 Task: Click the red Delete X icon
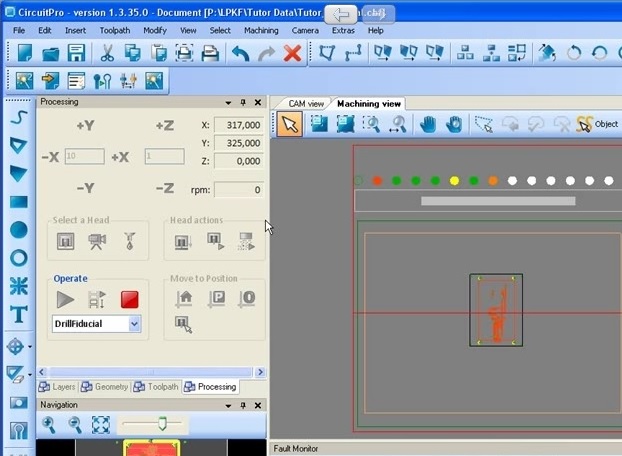tap(292, 53)
